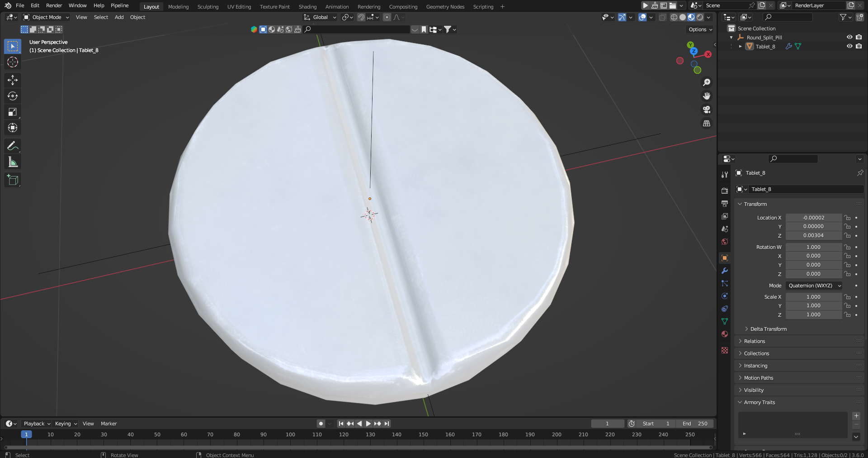
Task: Play the animation in timeline
Action: 368,424
